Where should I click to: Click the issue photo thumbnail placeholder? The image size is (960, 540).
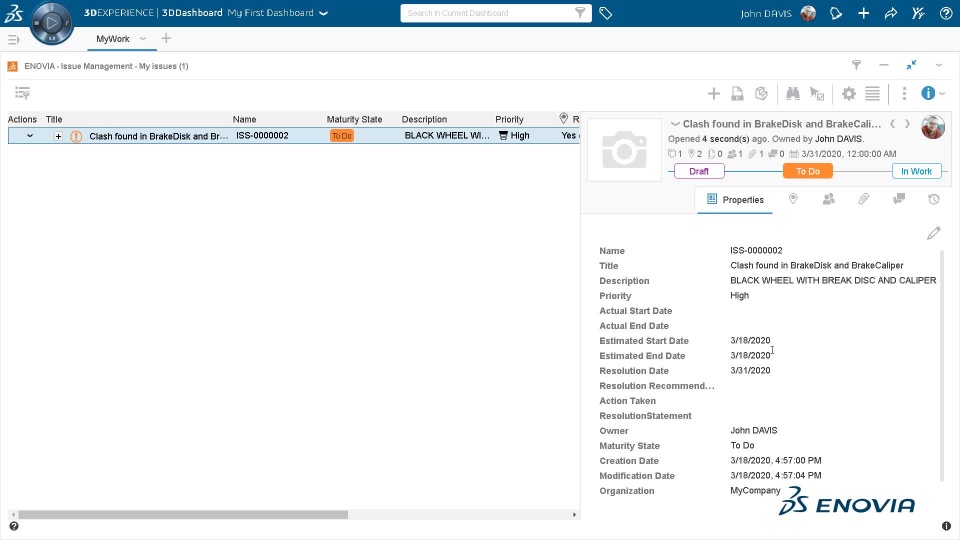(624, 150)
